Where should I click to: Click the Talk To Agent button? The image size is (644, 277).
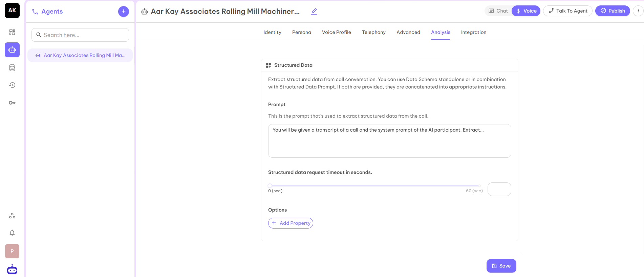pos(568,11)
